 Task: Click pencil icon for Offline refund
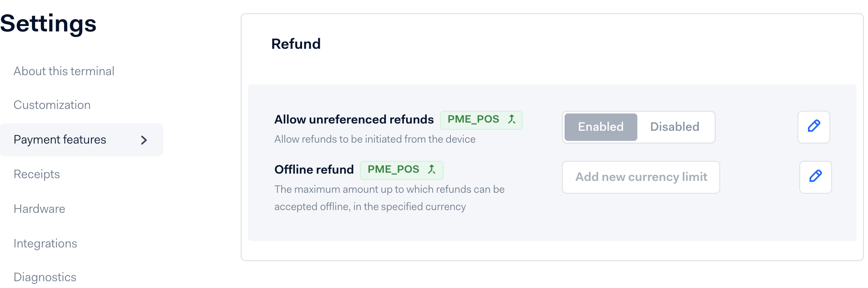pos(815,177)
